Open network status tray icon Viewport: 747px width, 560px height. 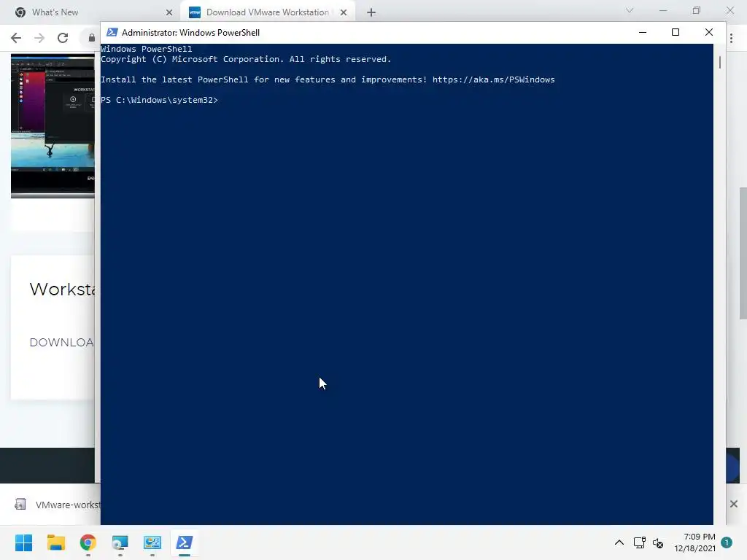(639, 542)
